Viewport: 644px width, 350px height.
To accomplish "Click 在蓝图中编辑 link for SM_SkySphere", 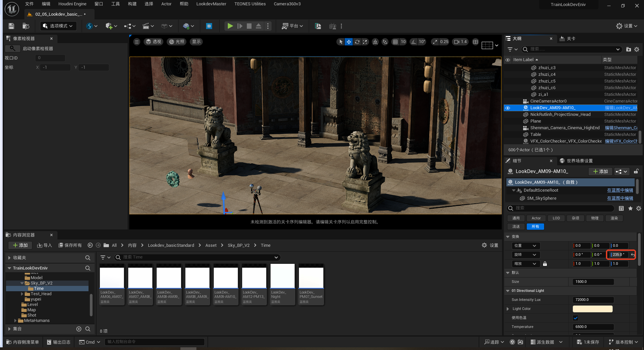I will click(620, 198).
